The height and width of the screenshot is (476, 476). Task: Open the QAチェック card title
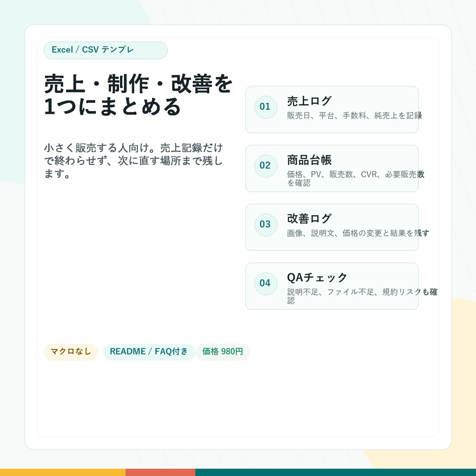[x=317, y=278]
